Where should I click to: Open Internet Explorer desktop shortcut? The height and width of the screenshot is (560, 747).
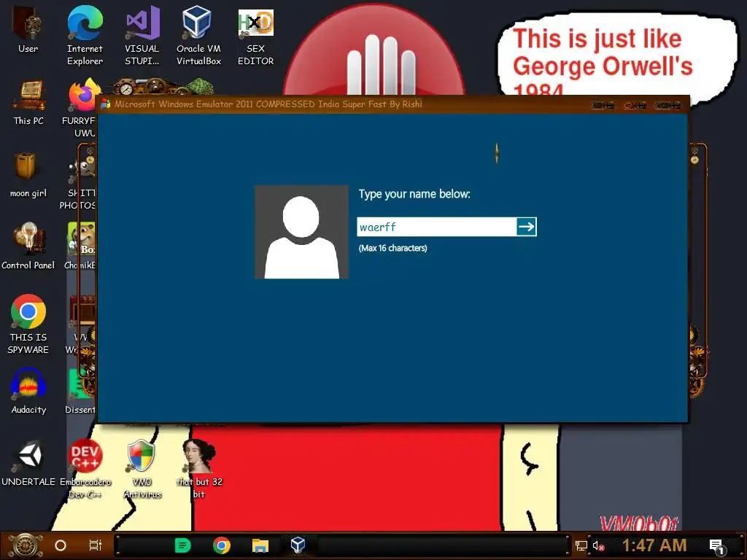tap(85, 36)
